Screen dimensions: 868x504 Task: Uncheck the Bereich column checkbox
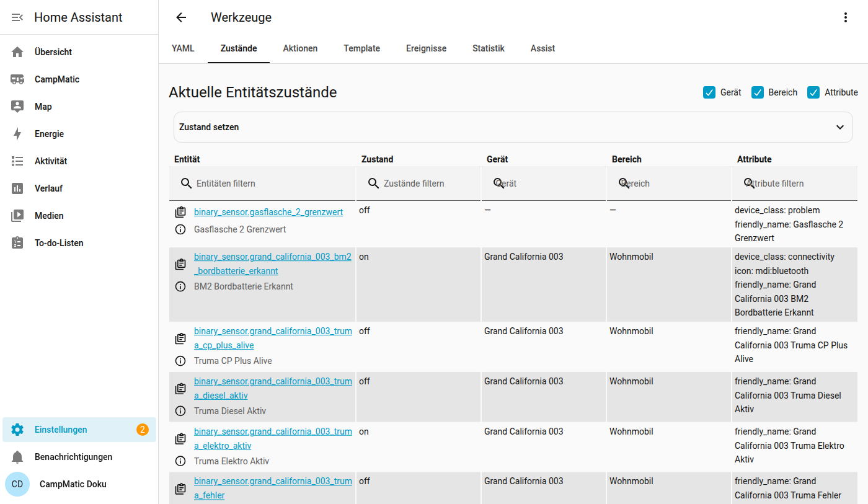tap(758, 92)
